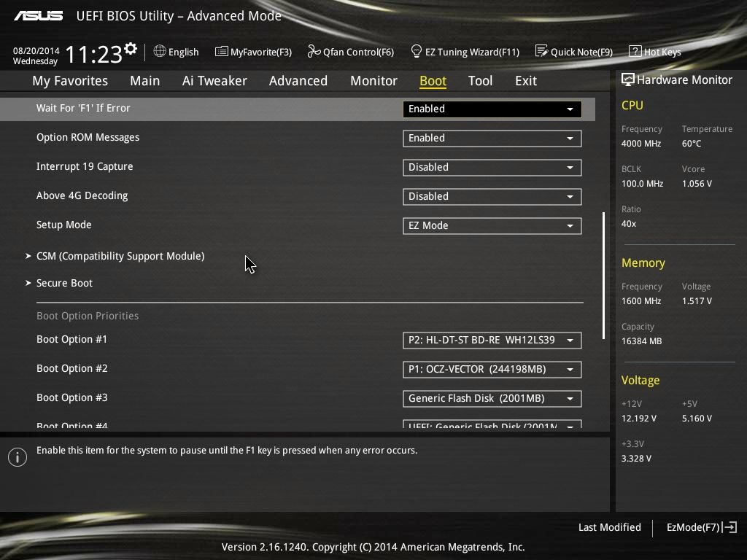The height and width of the screenshot is (560, 747).
Task: Click the +5V 5.160 V reading
Action: tap(697, 418)
